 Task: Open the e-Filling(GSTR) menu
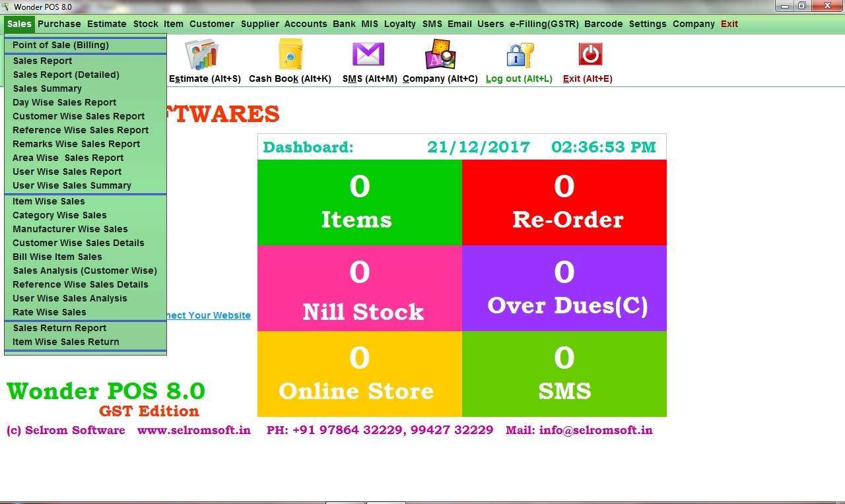[544, 24]
